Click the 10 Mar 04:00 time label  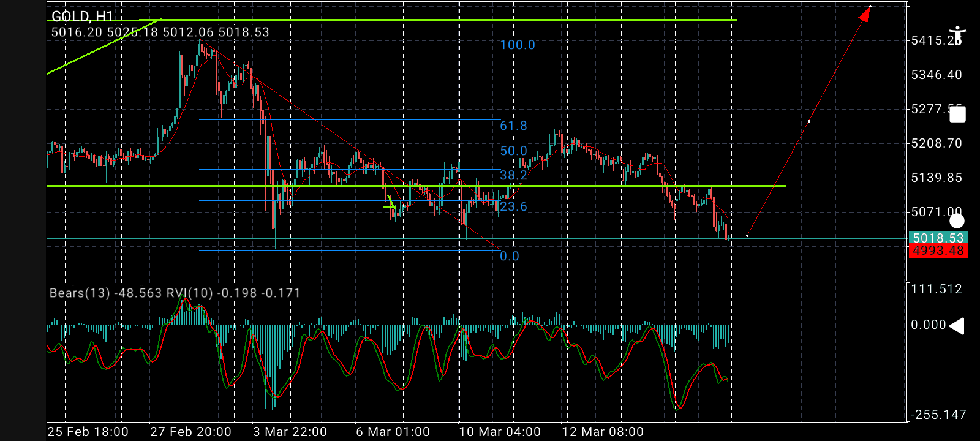[500, 432]
